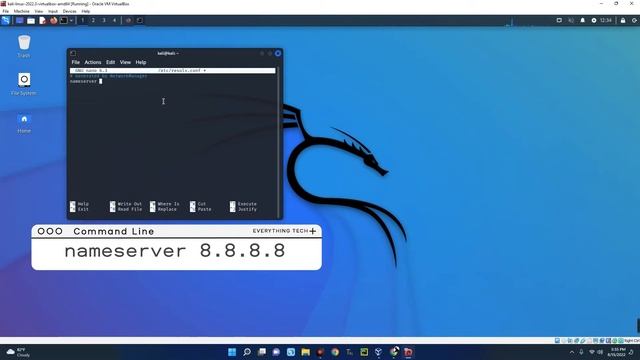Launch the text editor from Kali panel
This screenshot has height=360, width=640.
[42, 20]
